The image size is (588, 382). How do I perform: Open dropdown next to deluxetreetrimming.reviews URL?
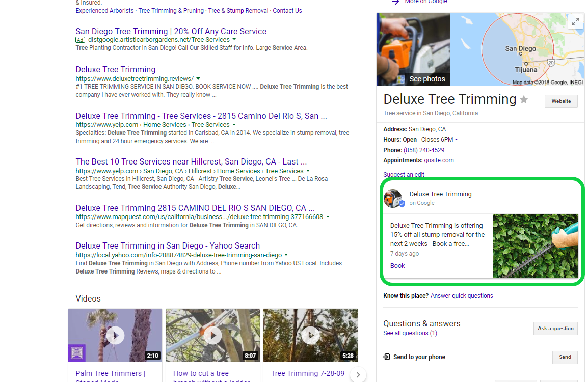click(198, 79)
